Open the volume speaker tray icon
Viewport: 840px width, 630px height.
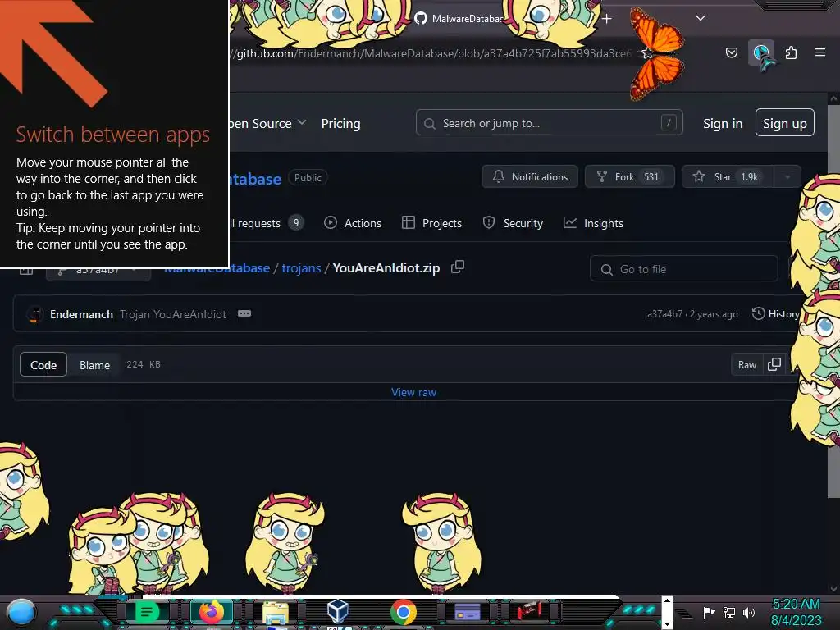[749, 612]
